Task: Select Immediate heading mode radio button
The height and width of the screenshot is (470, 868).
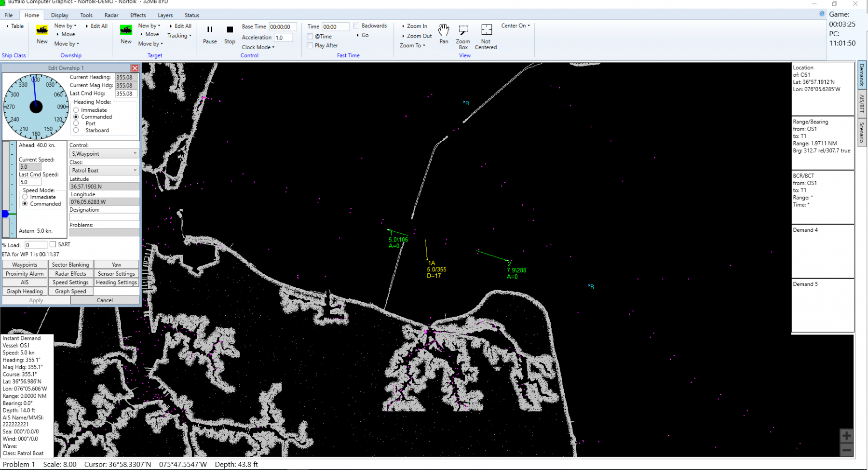Action: click(x=76, y=110)
